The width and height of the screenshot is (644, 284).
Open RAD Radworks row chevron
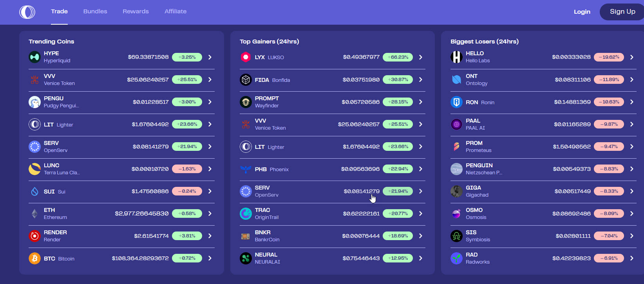pyautogui.click(x=632, y=258)
